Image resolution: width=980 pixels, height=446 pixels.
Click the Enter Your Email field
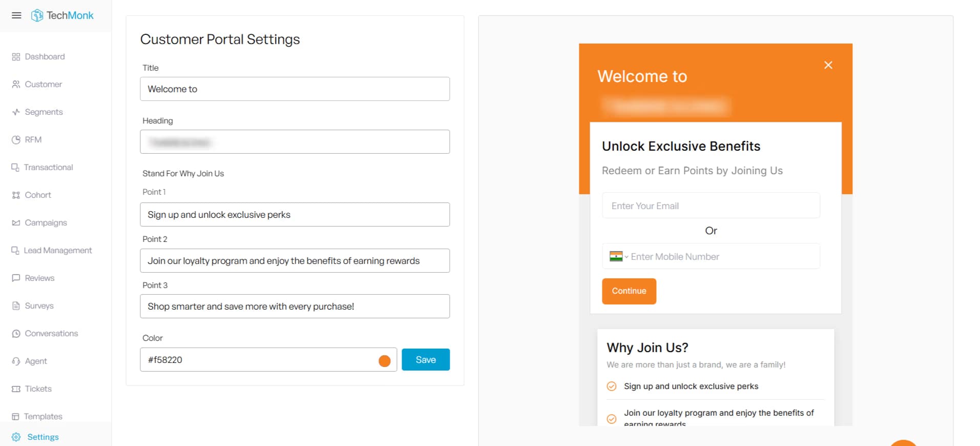(711, 206)
